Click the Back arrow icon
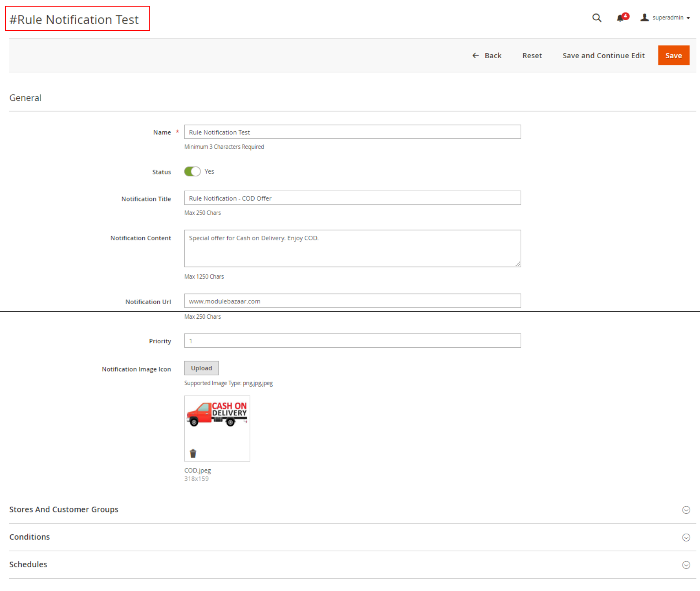 tap(475, 56)
